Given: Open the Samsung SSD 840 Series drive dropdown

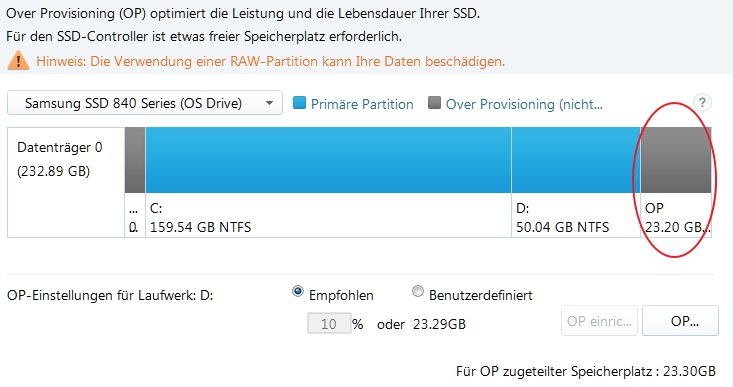Looking at the screenshot, I should (145, 103).
